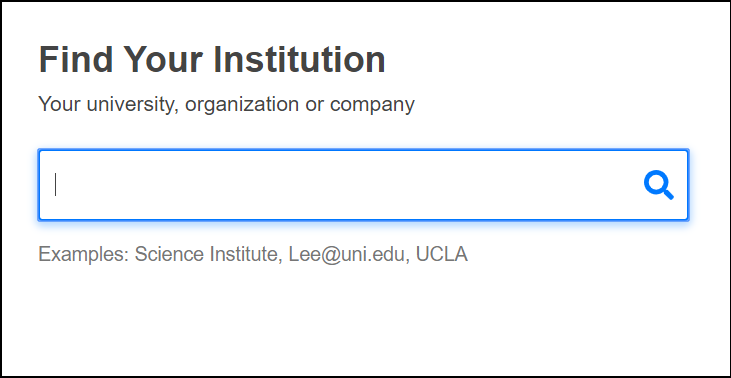Image resolution: width=731 pixels, height=378 pixels.
Task: Click the 'Find Your Institution' heading
Action: [212, 60]
